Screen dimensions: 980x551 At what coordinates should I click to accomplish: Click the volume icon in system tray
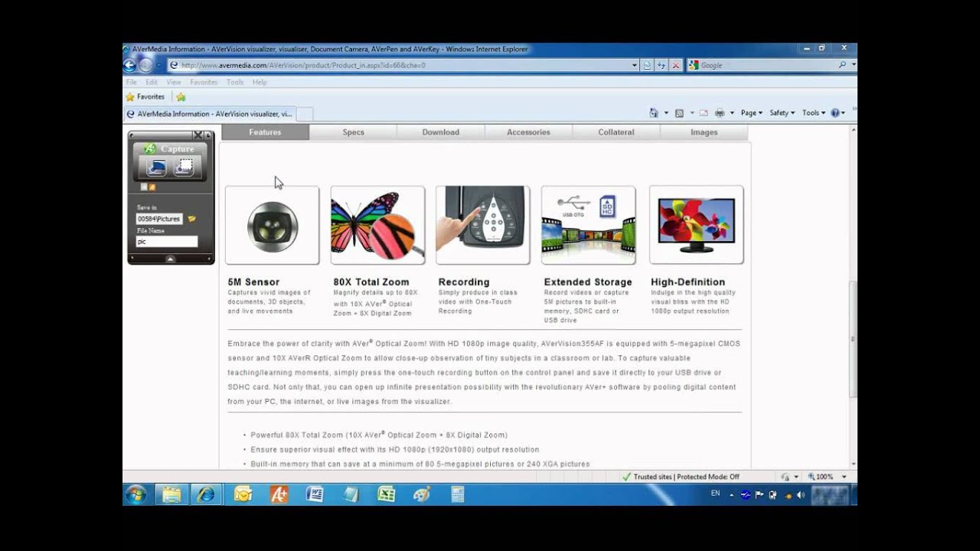click(x=800, y=494)
